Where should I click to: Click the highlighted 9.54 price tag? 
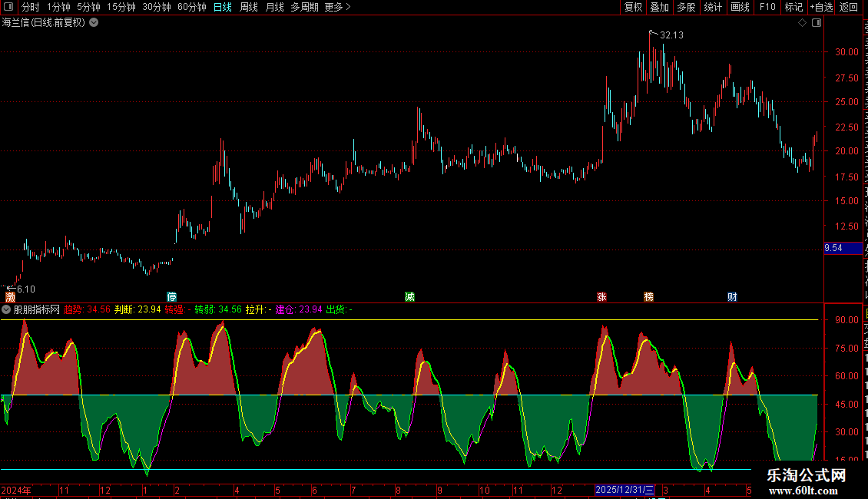[x=843, y=248]
